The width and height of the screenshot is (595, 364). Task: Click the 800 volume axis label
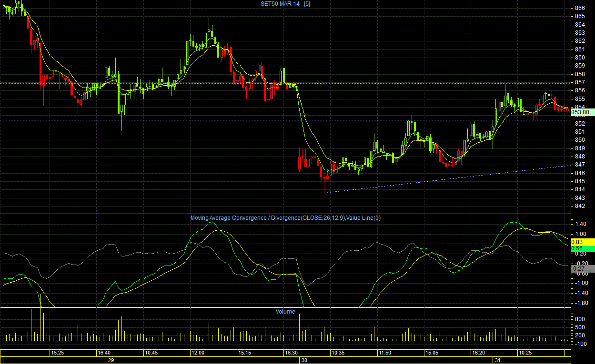580,319
